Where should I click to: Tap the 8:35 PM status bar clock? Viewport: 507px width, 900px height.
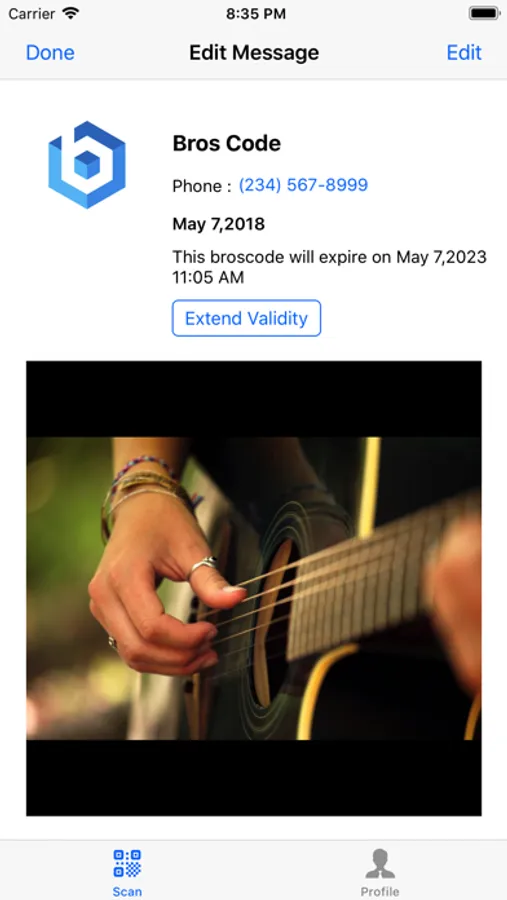point(256,14)
